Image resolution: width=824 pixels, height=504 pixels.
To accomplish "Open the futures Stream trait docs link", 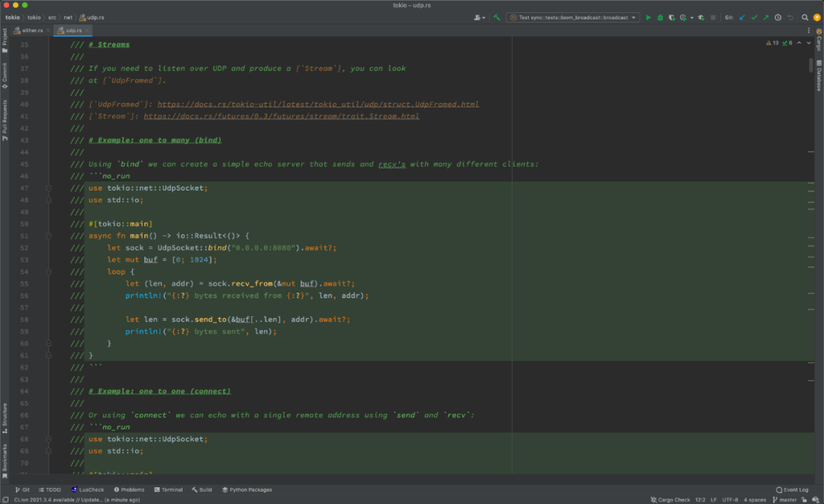I will coord(281,117).
